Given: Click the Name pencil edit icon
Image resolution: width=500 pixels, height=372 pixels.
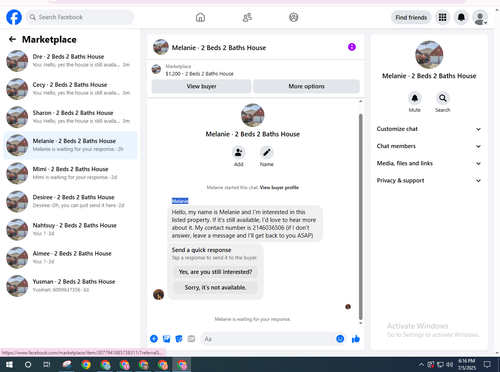Looking at the screenshot, I should click(x=267, y=153).
